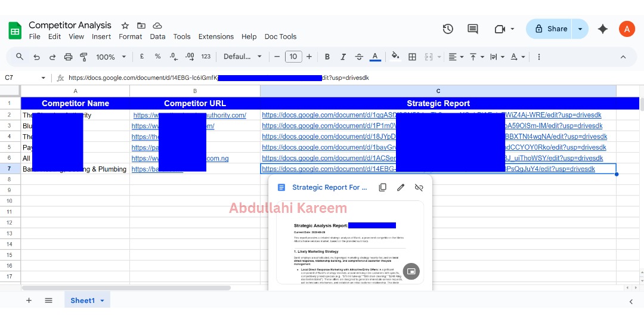Check the cloud document status icon
Screen dimensions: 644x322
(157, 26)
